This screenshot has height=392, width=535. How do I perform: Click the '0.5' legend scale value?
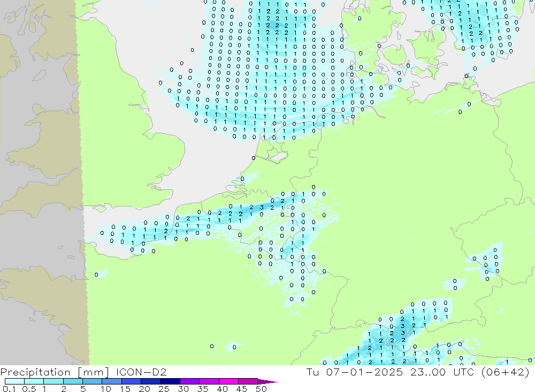29,389
